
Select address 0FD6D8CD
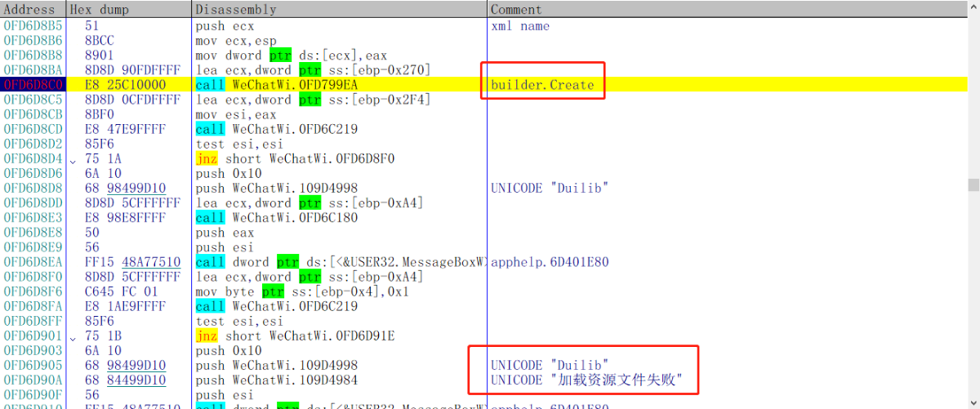pyautogui.click(x=33, y=130)
